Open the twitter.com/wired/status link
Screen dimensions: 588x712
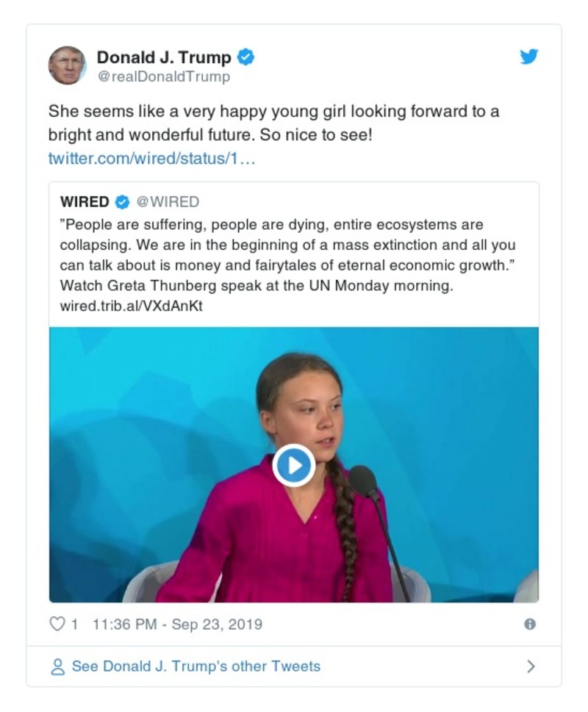(151, 159)
